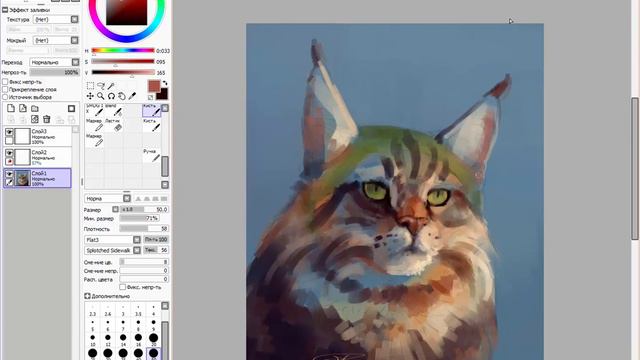The height and width of the screenshot is (360, 640).
Task: Choose brush size 10 preset
Action: pos(93,340)
